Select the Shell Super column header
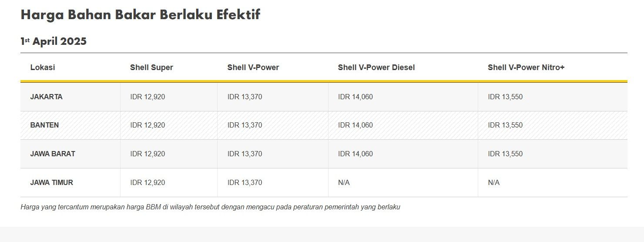Viewport: 644px width, 242px height. pos(151,67)
